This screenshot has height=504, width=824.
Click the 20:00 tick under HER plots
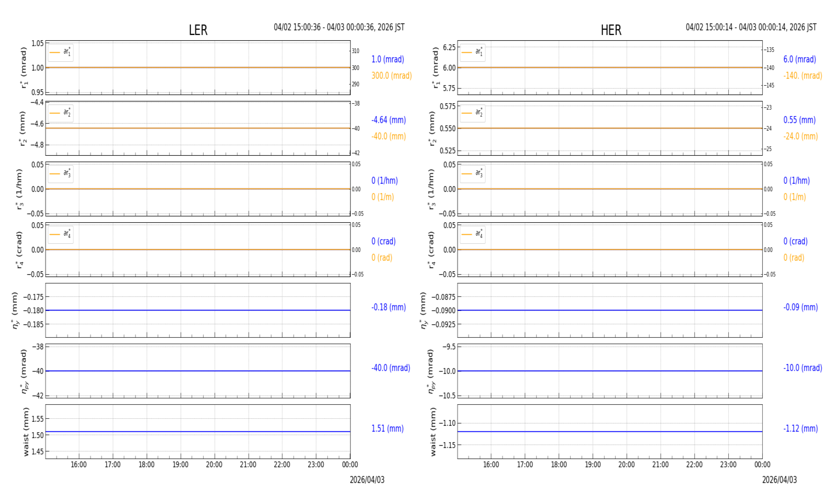coord(627,465)
